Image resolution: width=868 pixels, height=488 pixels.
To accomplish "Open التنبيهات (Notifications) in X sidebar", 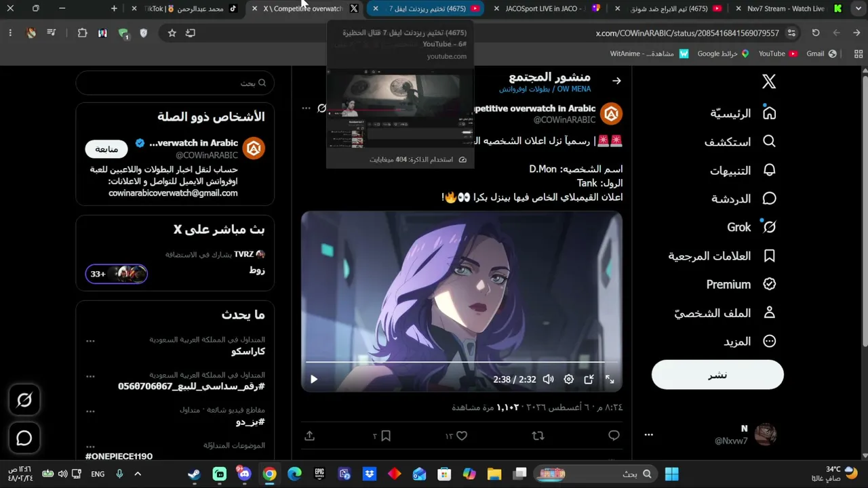I will (x=743, y=170).
